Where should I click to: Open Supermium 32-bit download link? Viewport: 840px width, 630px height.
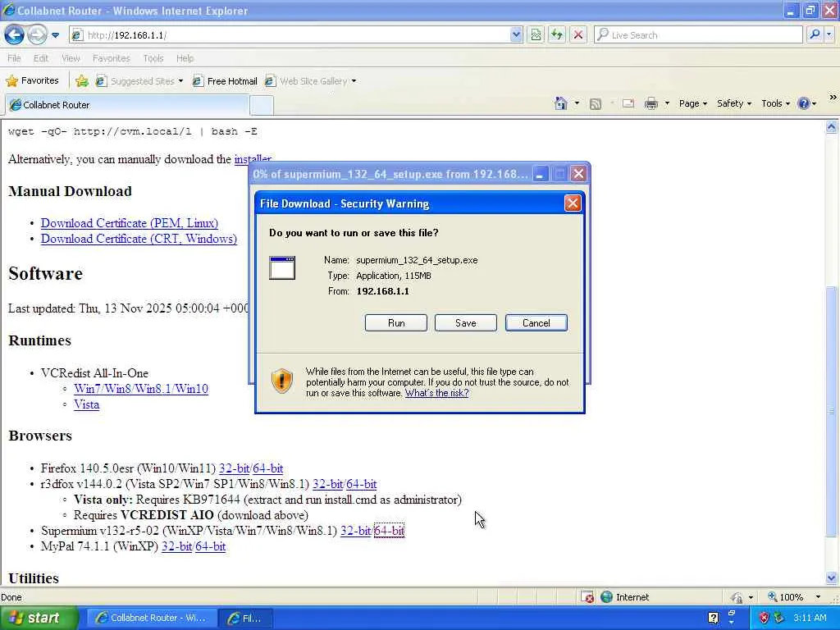[x=356, y=531]
